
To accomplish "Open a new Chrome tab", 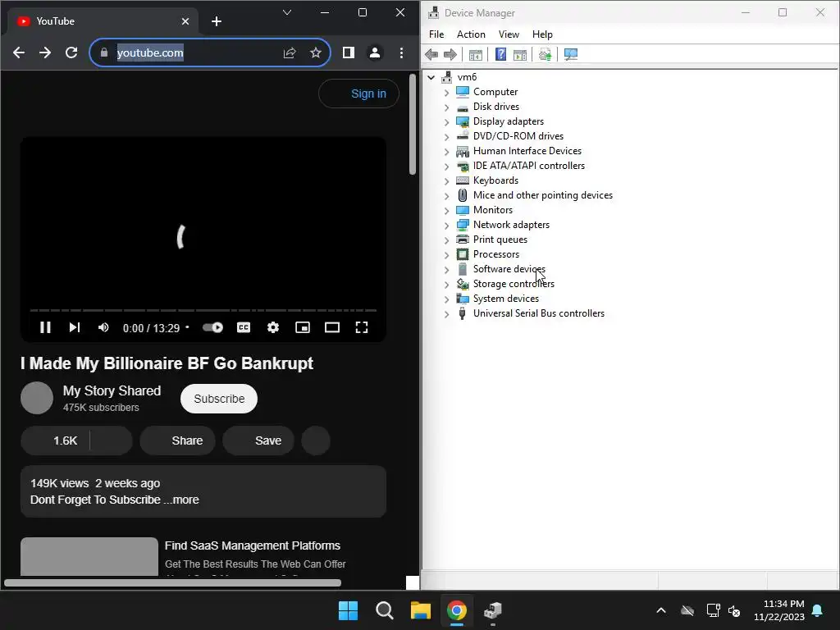I will point(217,21).
